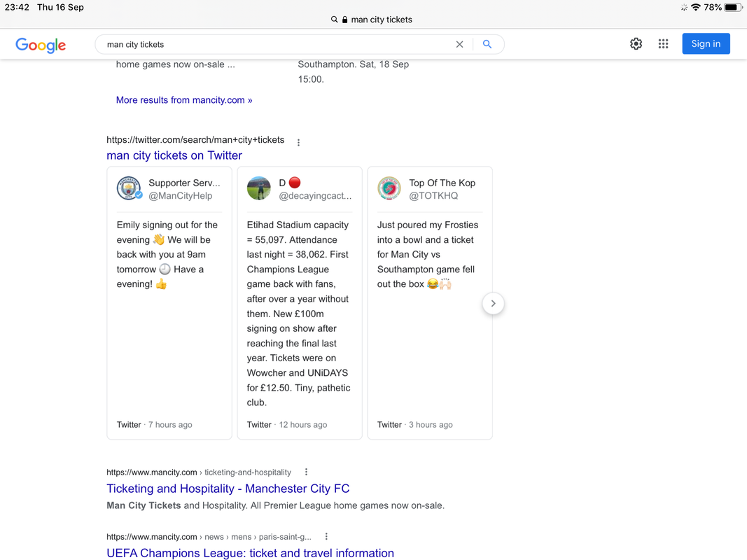Open the Etihad Stadium capacity tweet
The image size is (747, 560).
tap(300, 303)
